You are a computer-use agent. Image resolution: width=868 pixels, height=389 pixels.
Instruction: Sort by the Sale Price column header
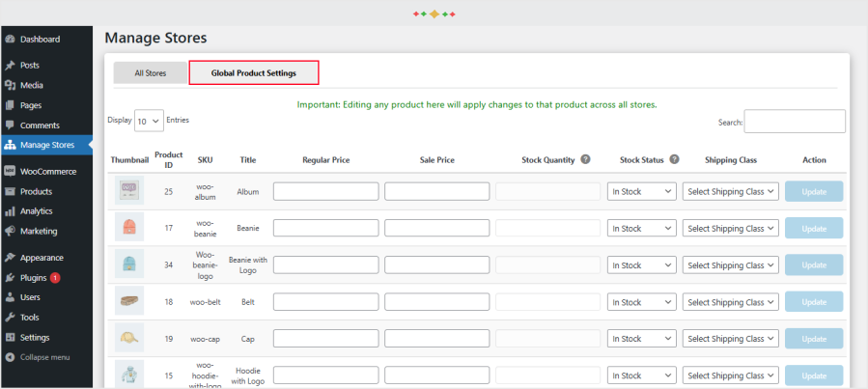point(436,160)
